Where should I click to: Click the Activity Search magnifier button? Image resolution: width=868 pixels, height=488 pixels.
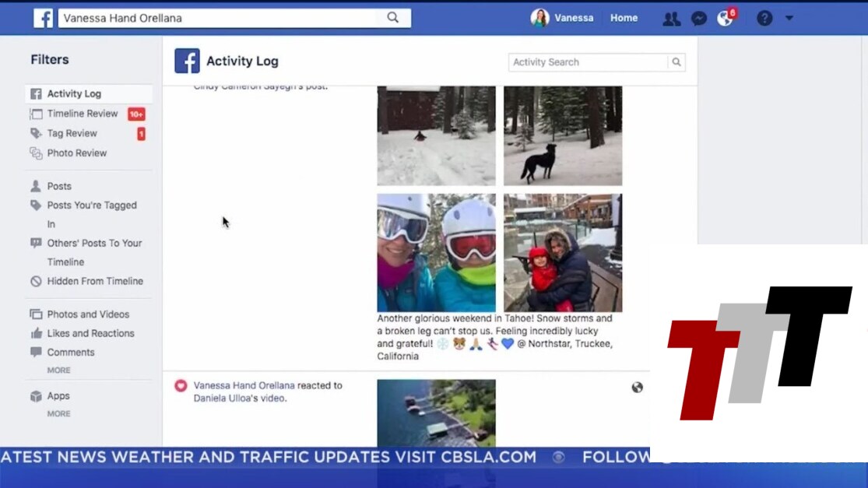(676, 62)
